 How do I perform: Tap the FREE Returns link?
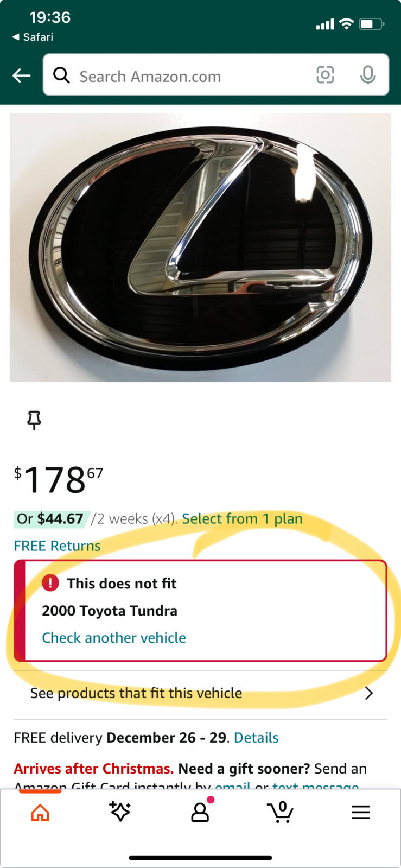pos(57,546)
